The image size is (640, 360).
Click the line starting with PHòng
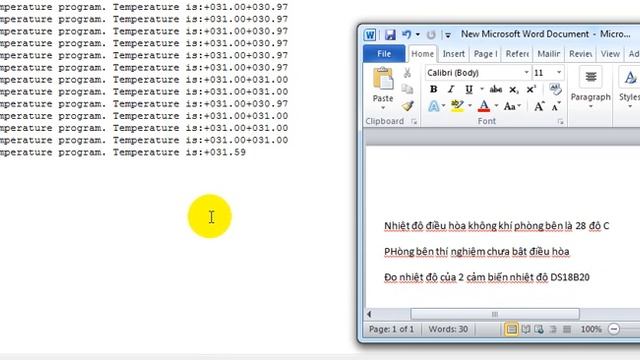pos(477,251)
